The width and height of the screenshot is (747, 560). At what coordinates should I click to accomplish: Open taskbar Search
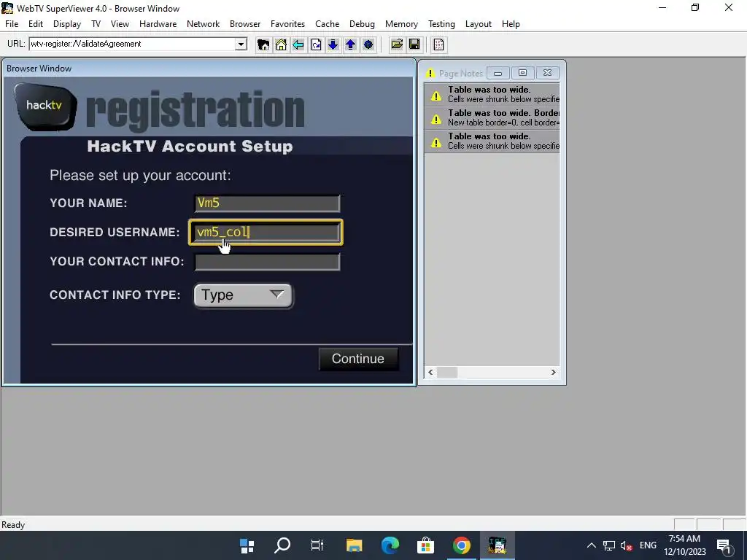pyautogui.click(x=282, y=545)
